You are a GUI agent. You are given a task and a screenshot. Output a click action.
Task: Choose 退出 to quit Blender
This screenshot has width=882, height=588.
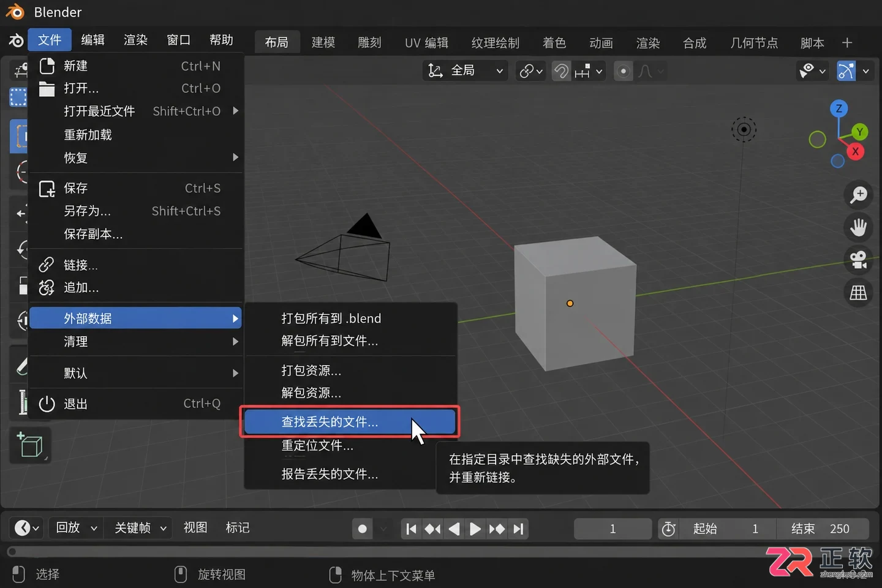tap(136, 404)
